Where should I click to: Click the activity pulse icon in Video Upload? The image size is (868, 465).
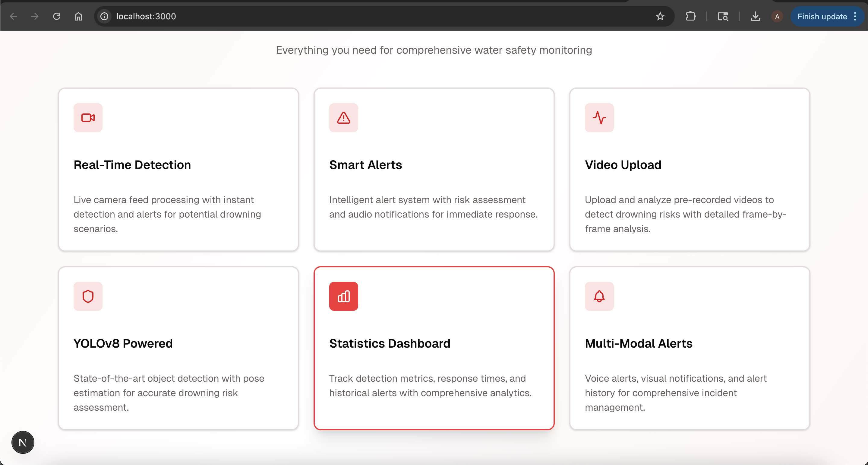click(599, 118)
